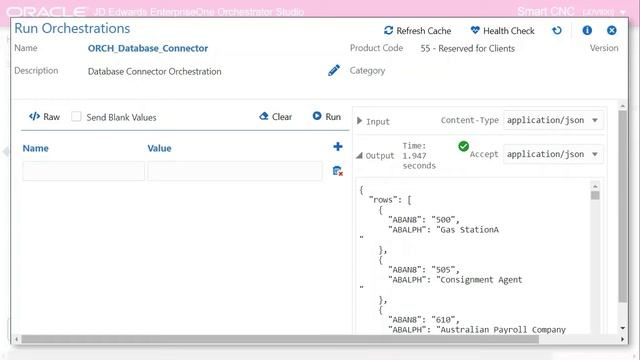Viewport: 640px width, 360px height.
Task: Focus the Value input field
Action: (235, 171)
